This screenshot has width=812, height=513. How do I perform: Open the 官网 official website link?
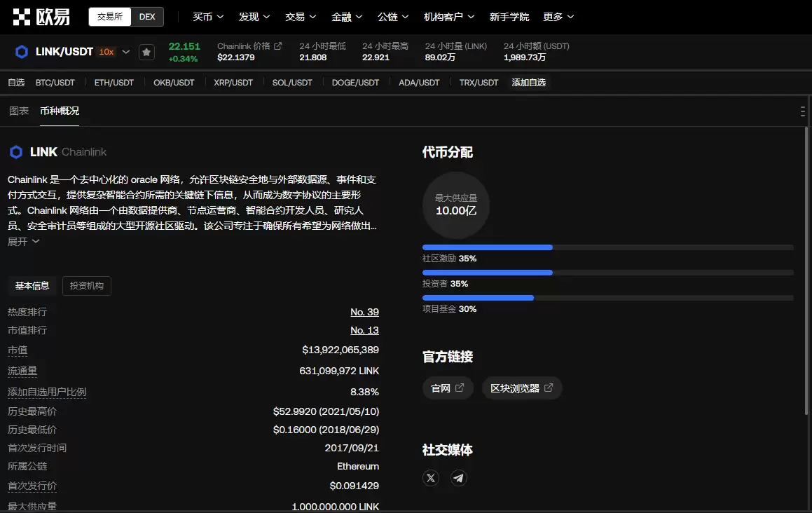(448, 388)
